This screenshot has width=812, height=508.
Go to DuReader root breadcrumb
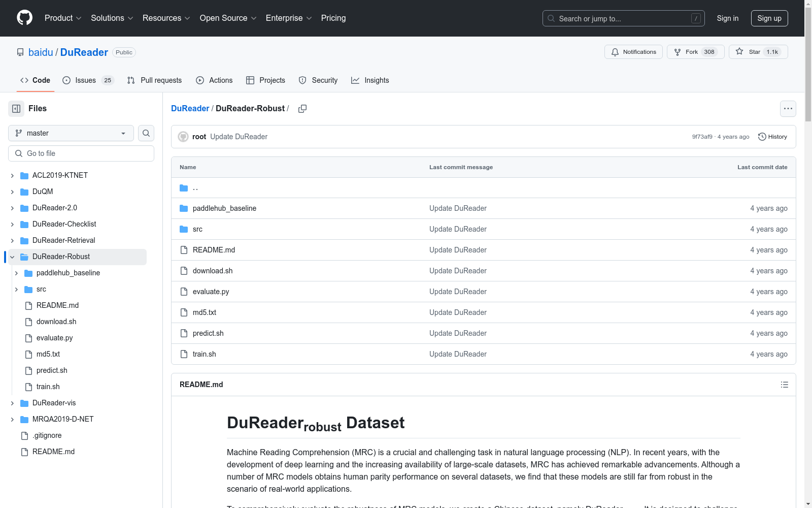190,108
